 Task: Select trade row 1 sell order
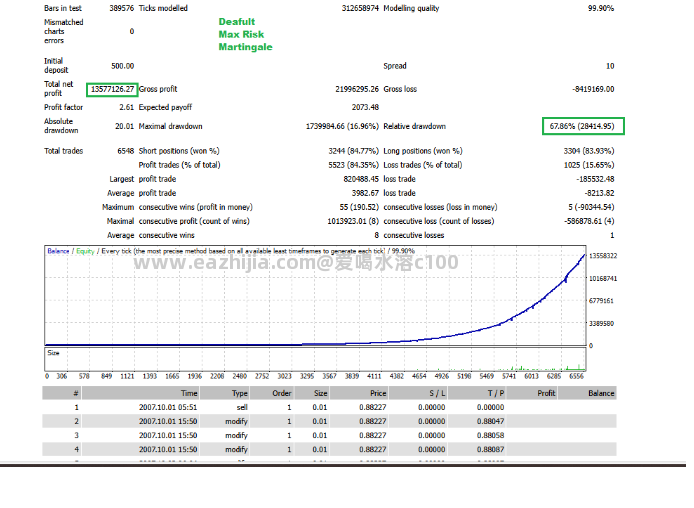point(329,408)
